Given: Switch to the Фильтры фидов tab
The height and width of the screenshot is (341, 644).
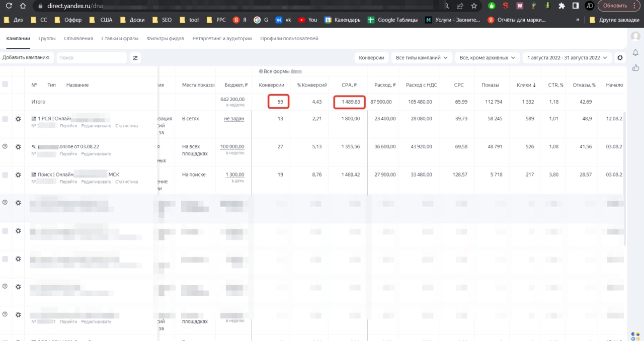Looking at the screenshot, I should pyautogui.click(x=165, y=38).
